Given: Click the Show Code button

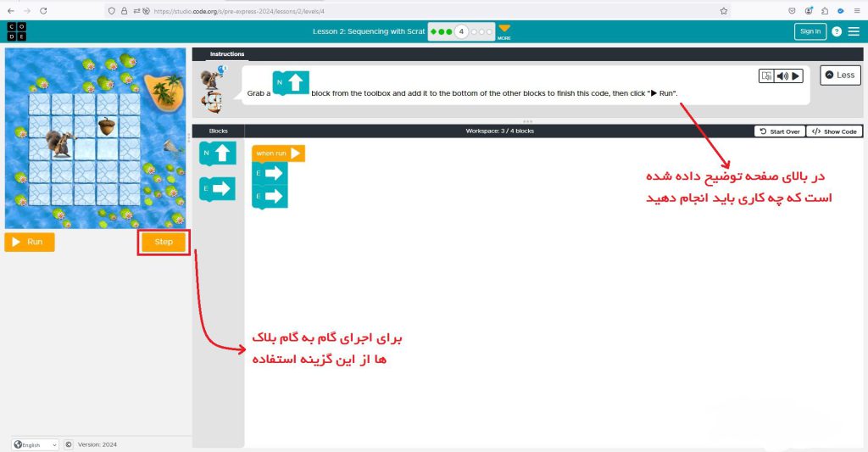Looking at the screenshot, I should 834,131.
